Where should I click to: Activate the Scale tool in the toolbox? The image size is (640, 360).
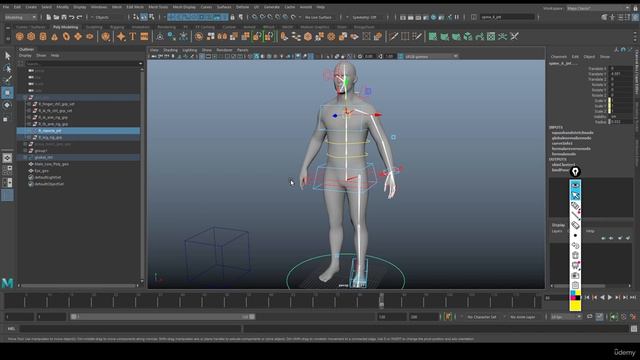[x=6, y=119]
